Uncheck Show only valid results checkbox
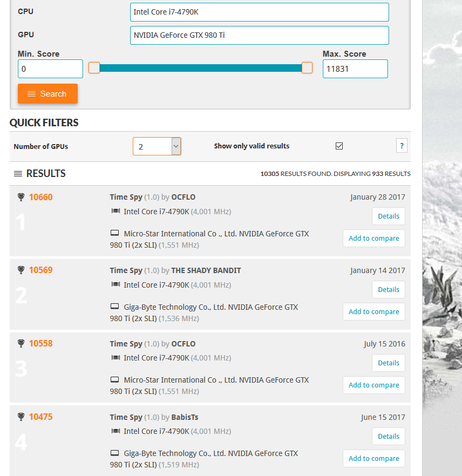Viewport: 462px width, 476px height. 339,146
